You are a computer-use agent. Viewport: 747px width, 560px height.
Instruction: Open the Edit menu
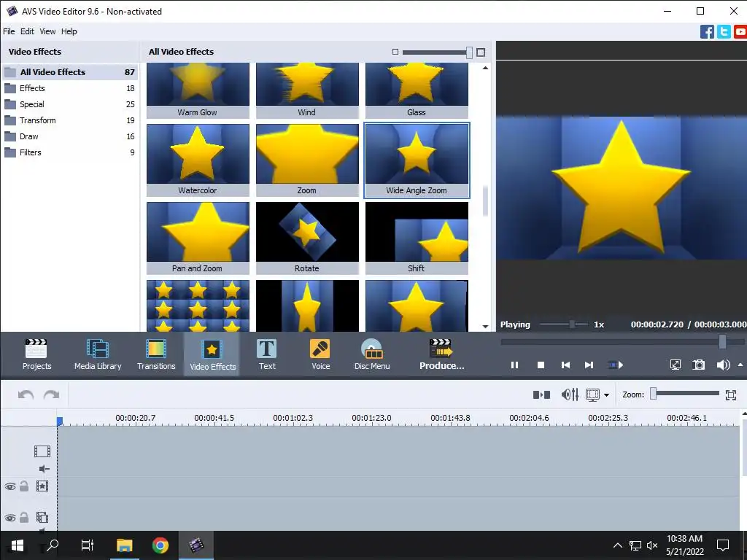pos(27,31)
